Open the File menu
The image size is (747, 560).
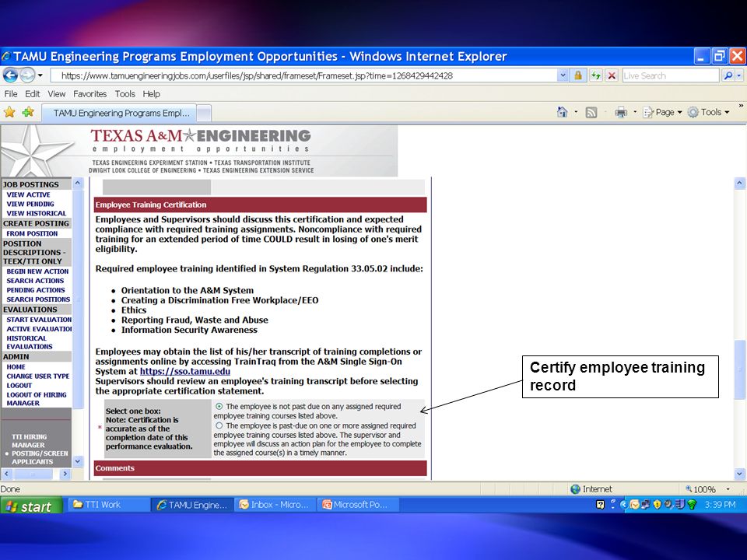click(x=10, y=94)
